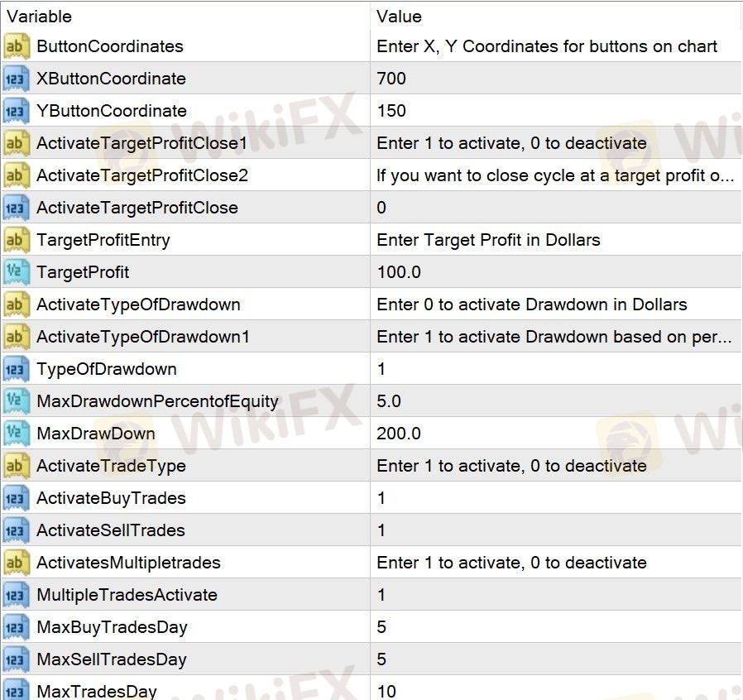Image resolution: width=743 pixels, height=700 pixels.
Task: Select the TypeOfDrawdown variable row name
Action: (107, 369)
